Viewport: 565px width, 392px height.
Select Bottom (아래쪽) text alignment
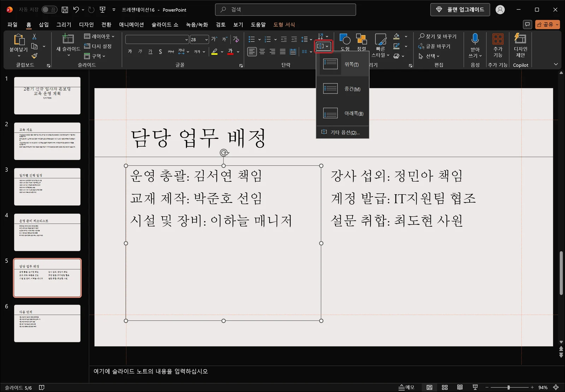tap(343, 113)
